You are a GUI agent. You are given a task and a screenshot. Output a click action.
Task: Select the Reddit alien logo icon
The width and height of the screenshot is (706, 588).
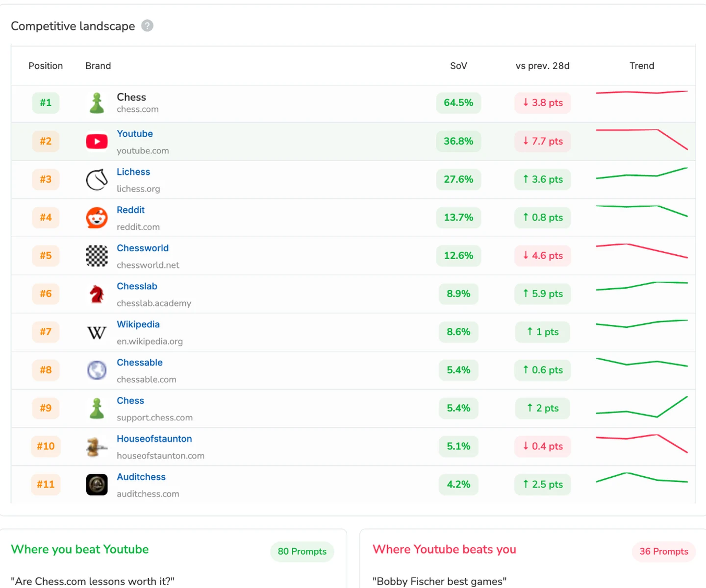[97, 218]
